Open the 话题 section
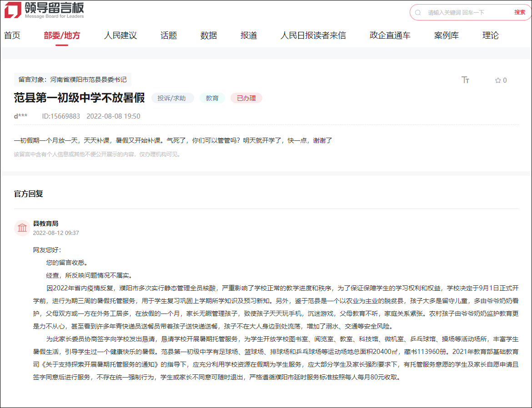532x408 pixels. (x=168, y=35)
